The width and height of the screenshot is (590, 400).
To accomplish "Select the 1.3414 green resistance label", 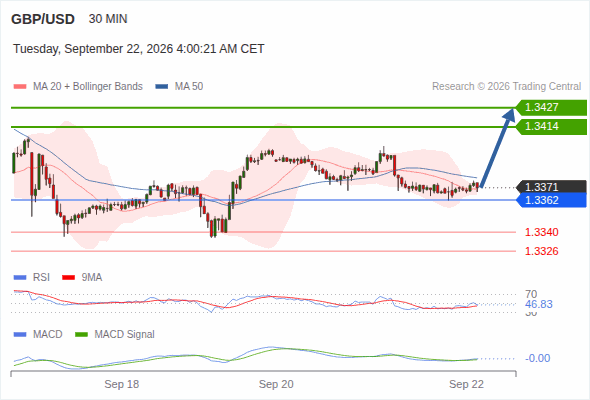I will tap(551, 126).
